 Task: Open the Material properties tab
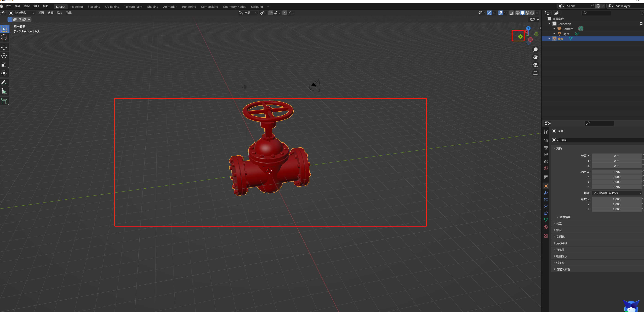(546, 227)
